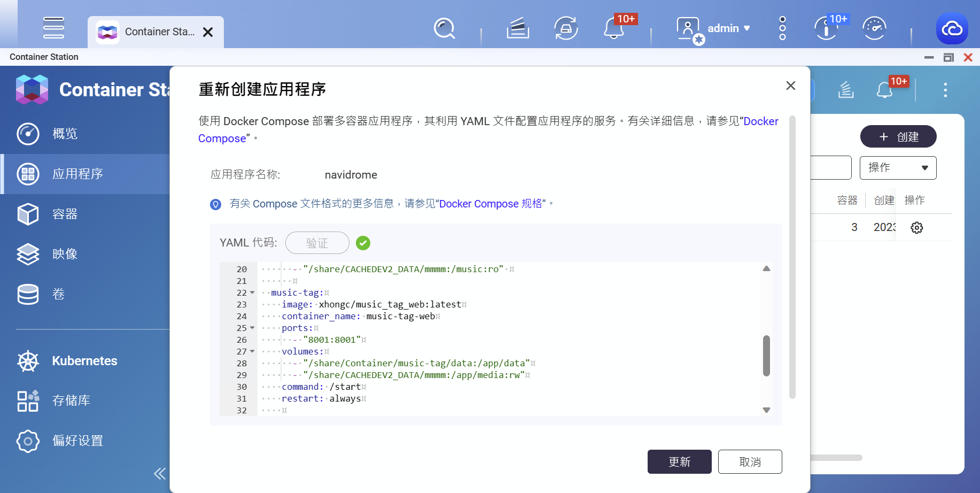Click the YAML editor scroll down arrow

(766, 410)
